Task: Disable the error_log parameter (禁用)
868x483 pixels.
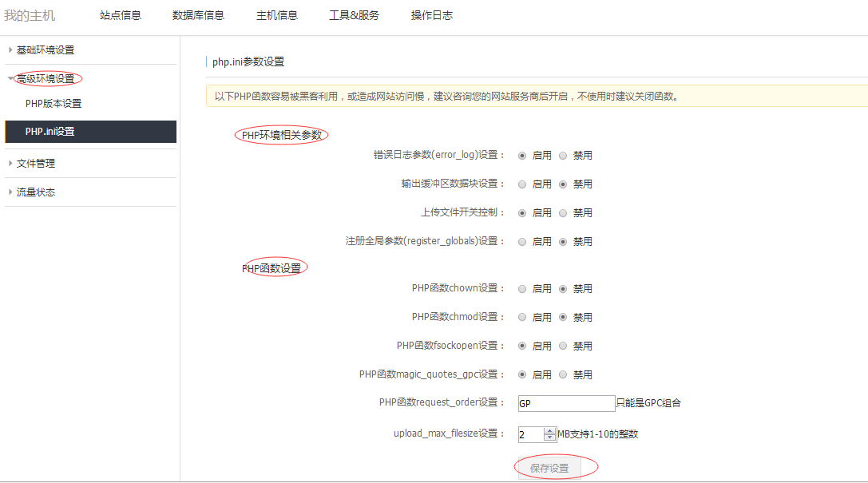Action: (x=563, y=156)
